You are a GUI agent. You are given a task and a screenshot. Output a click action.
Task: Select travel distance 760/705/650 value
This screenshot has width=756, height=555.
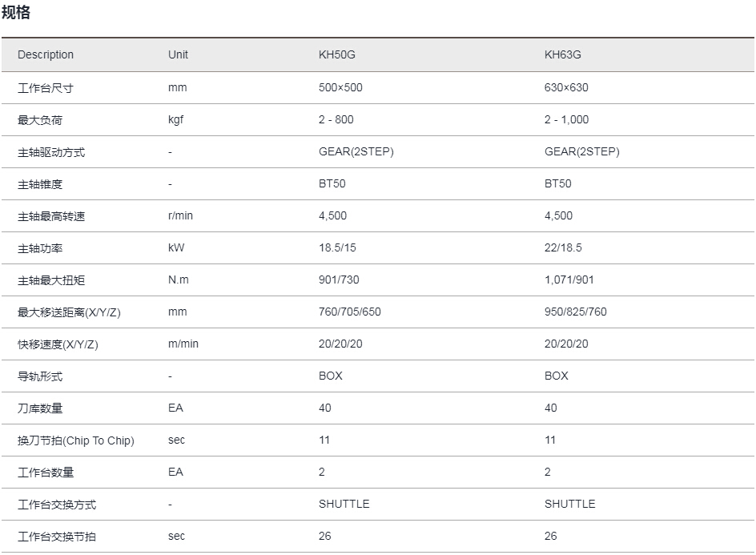point(349,312)
